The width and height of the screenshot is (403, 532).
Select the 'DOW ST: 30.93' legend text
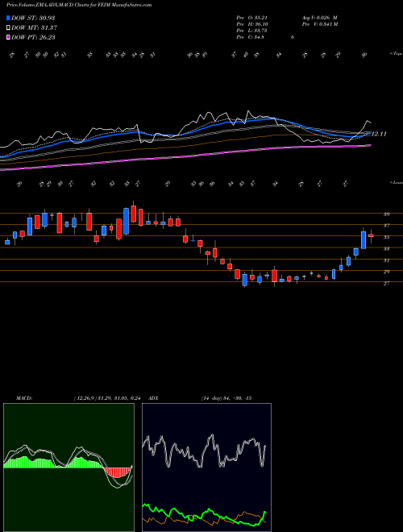click(33, 18)
